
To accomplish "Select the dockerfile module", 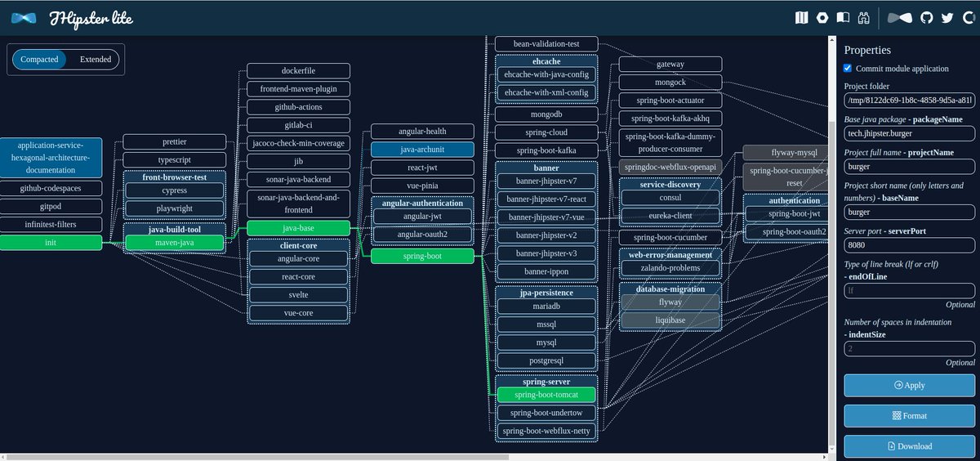I will 298,71.
